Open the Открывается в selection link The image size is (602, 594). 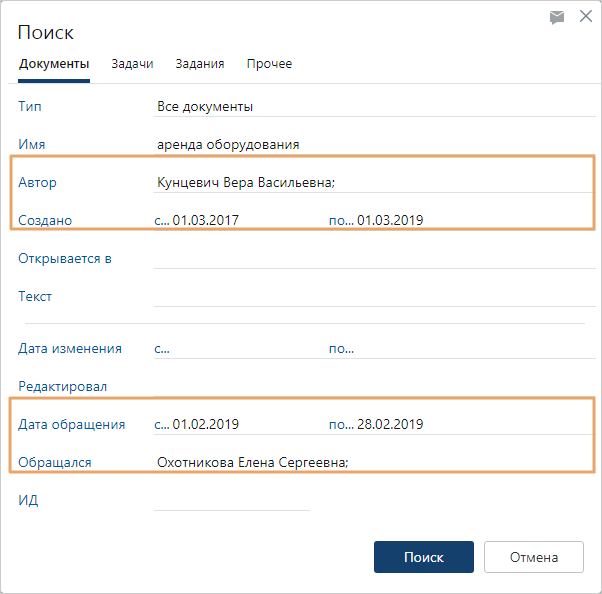pos(64,258)
